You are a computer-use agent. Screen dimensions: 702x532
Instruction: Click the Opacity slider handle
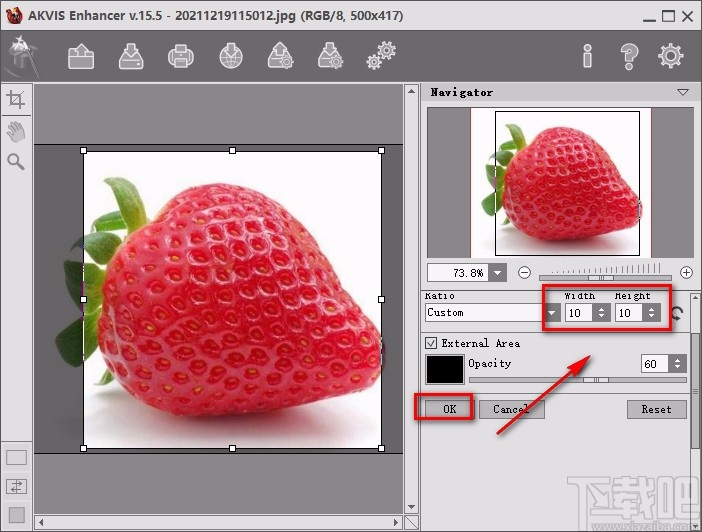596,380
